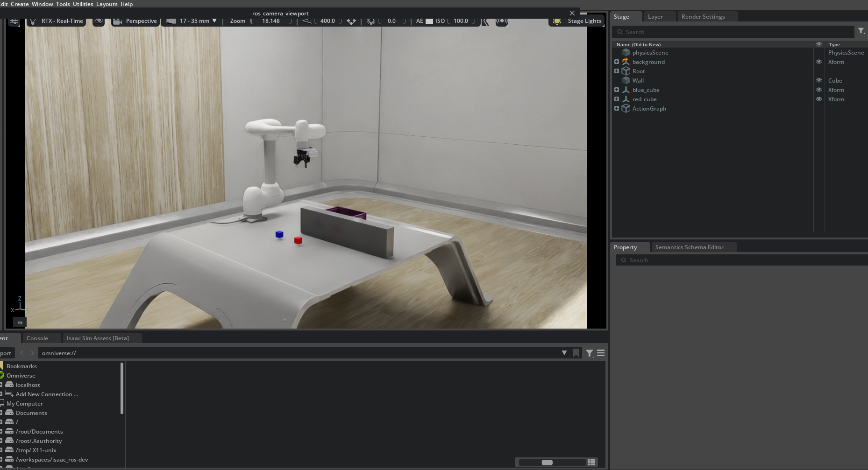
Task: Bookmark the current omniverse path
Action: pos(576,353)
